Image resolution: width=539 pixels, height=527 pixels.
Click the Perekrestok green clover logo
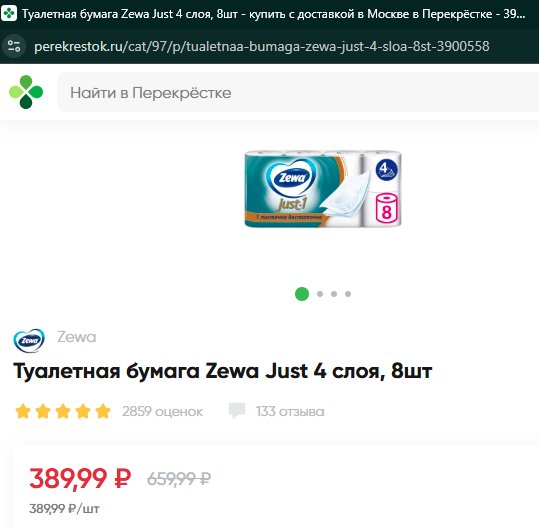coord(26,92)
